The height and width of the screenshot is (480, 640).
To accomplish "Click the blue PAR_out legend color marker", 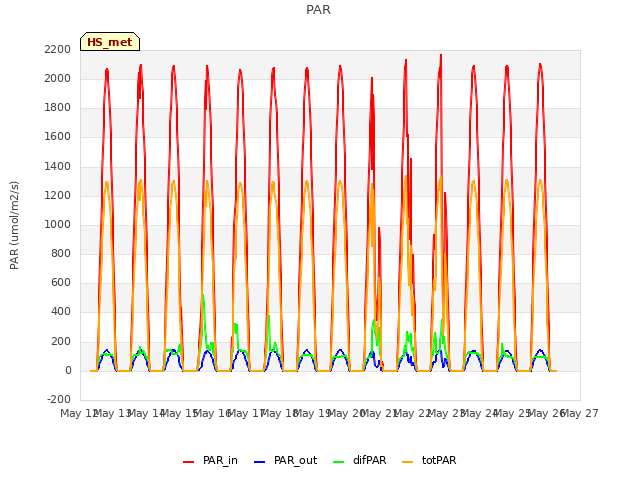I will (259, 462).
